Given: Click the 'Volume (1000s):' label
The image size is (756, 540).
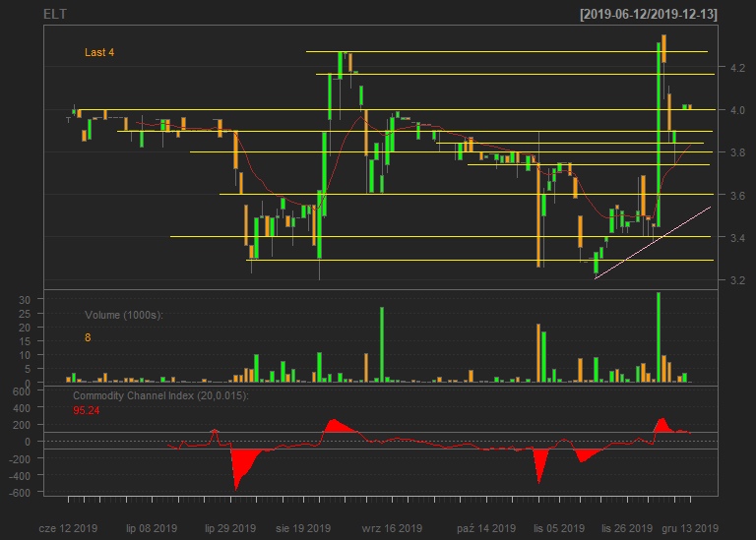Looking at the screenshot, I should point(124,315).
